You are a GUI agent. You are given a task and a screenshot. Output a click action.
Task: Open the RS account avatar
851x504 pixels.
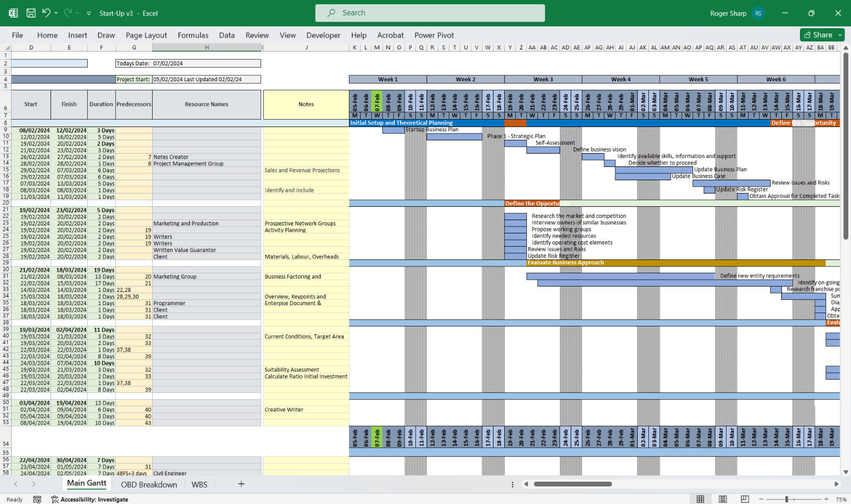coord(758,13)
